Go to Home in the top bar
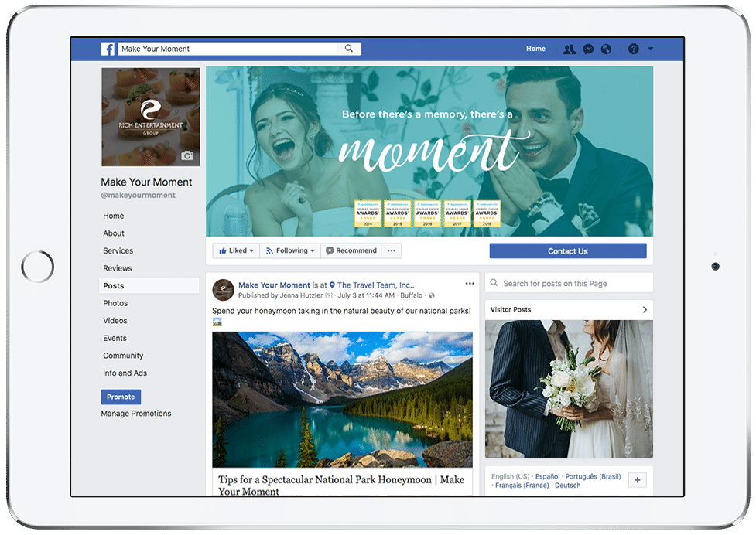The image size is (756, 535). pyautogui.click(x=535, y=49)
